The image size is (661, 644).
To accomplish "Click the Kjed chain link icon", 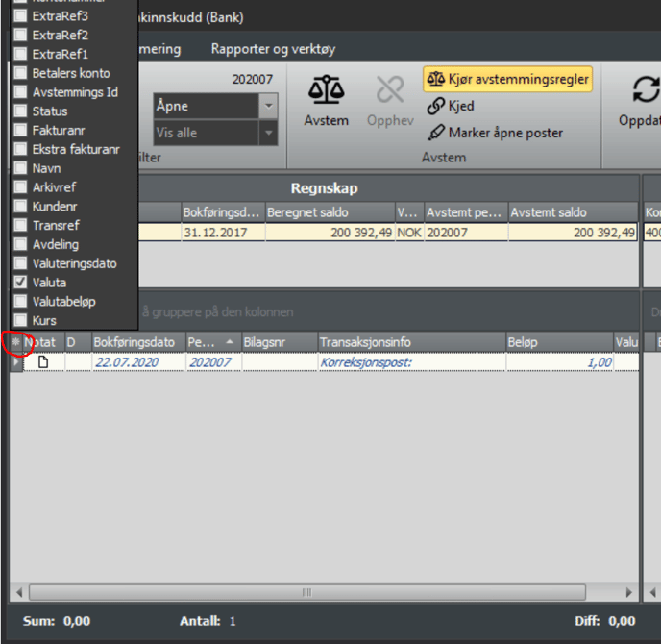I will 435,106.
